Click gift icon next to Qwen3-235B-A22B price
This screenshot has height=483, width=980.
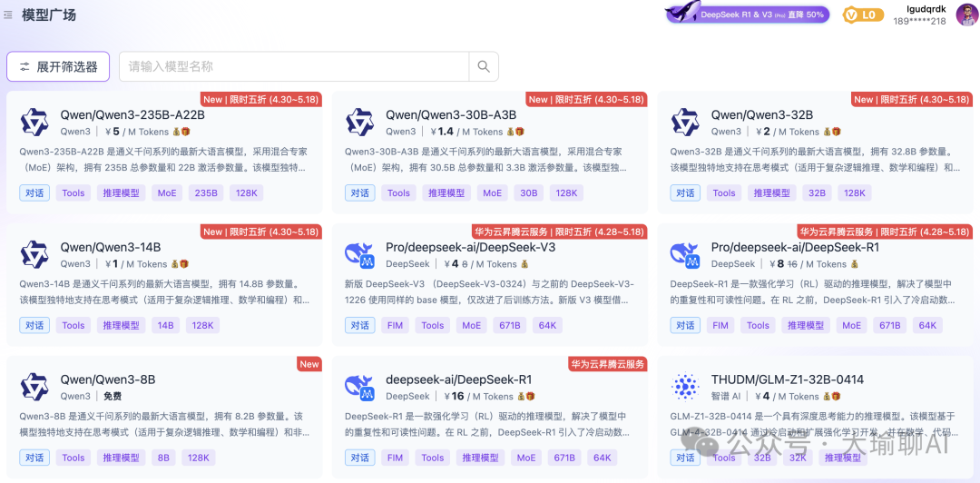click(x=186, y=132)
